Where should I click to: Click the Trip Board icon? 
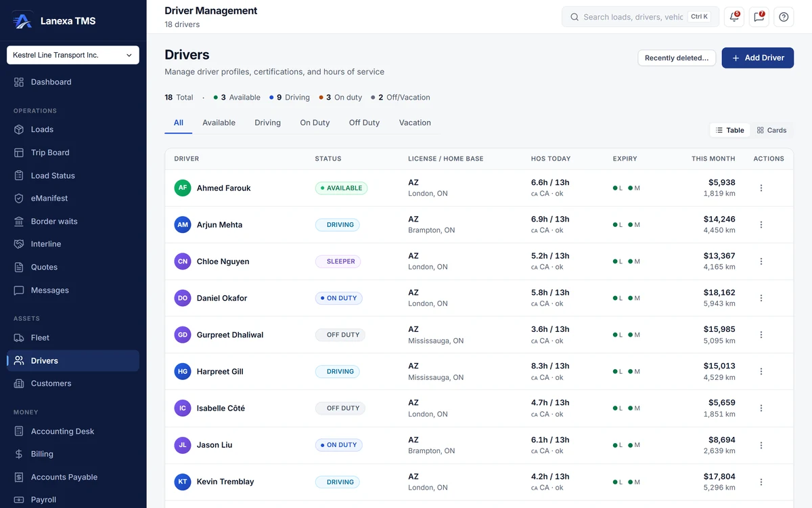[x=19, y=152]
